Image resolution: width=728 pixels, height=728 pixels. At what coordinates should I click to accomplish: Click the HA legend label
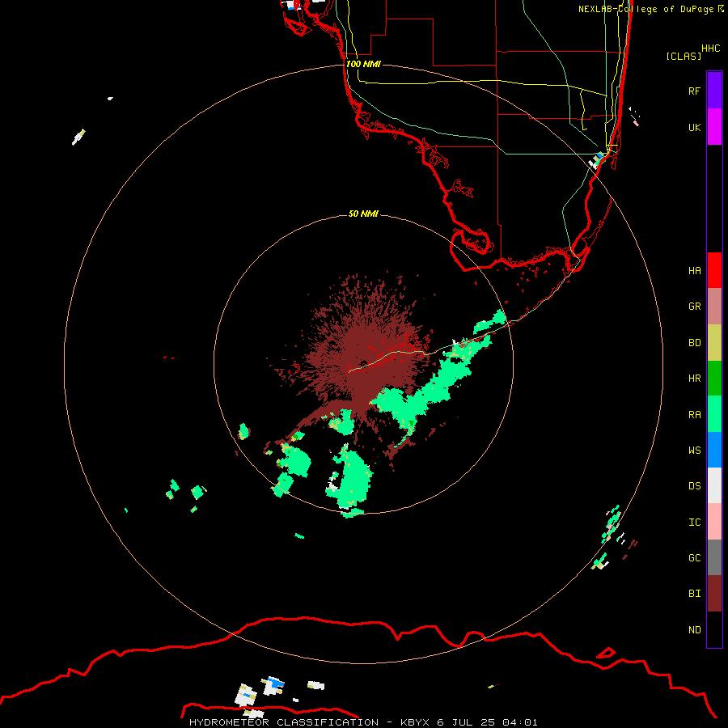click(x=695, y=270)
